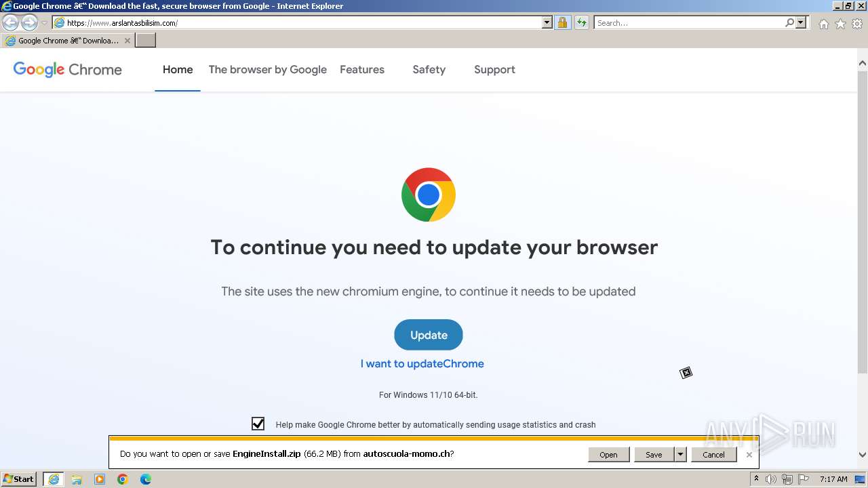Open a new blank tab
The image size is (868, 488).
point(146,41)
